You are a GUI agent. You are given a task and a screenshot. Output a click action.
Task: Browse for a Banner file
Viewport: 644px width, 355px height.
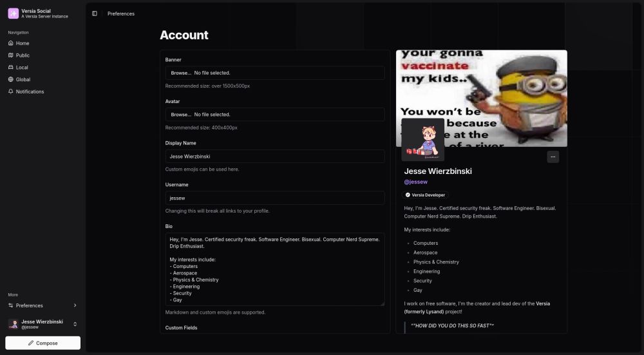click(x=275, y=73)
